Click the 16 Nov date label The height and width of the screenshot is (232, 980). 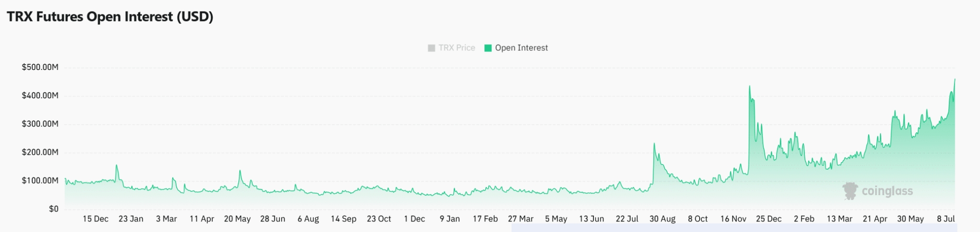tap(733, 219)
